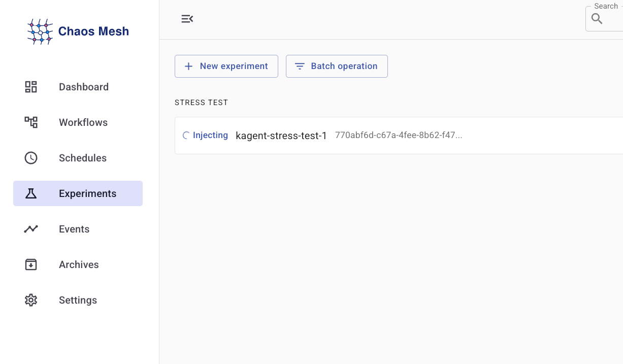623x364 pixels.
Task: Click the Chaos Mesh logo icon
Action: coord(40,31)
